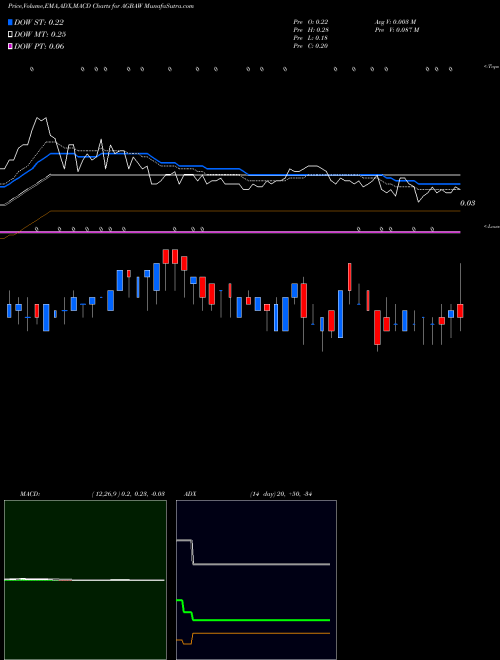The height and width of the screenshot is (660, 500).
Task: Click the 'MACD:' panel heading
Action: 30,494
